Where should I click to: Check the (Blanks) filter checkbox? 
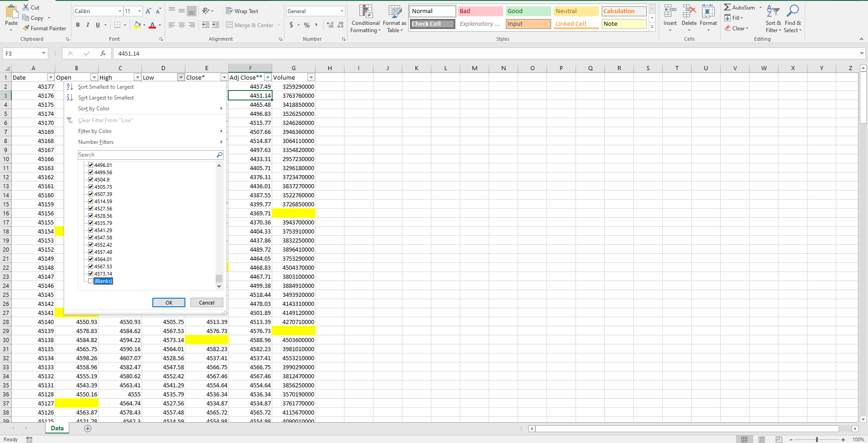(x=90, y=281)
